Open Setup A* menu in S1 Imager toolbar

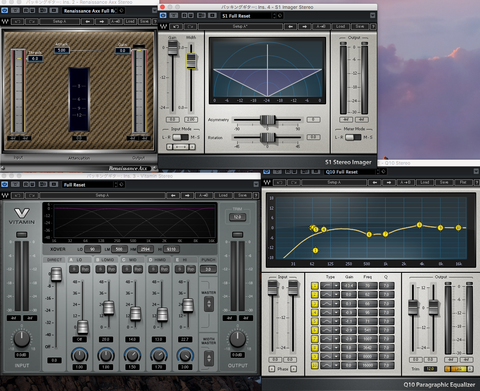click(x=240, y=26)
